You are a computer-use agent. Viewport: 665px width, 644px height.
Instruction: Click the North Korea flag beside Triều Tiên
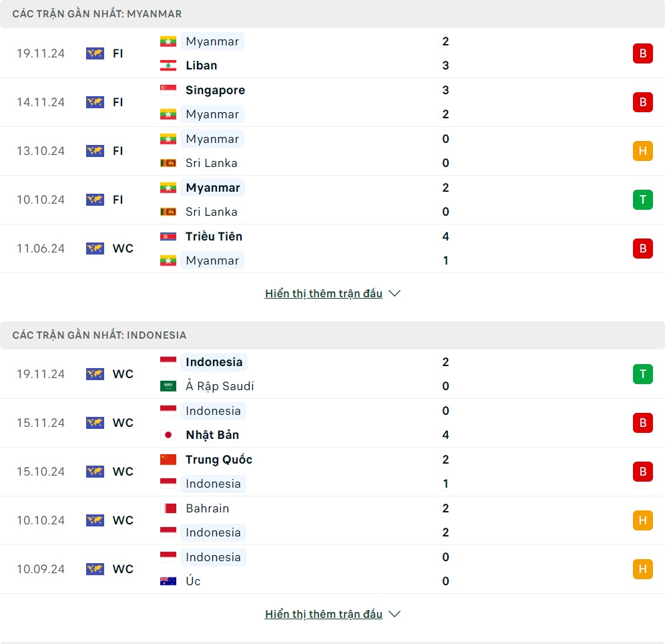(168, 236)
